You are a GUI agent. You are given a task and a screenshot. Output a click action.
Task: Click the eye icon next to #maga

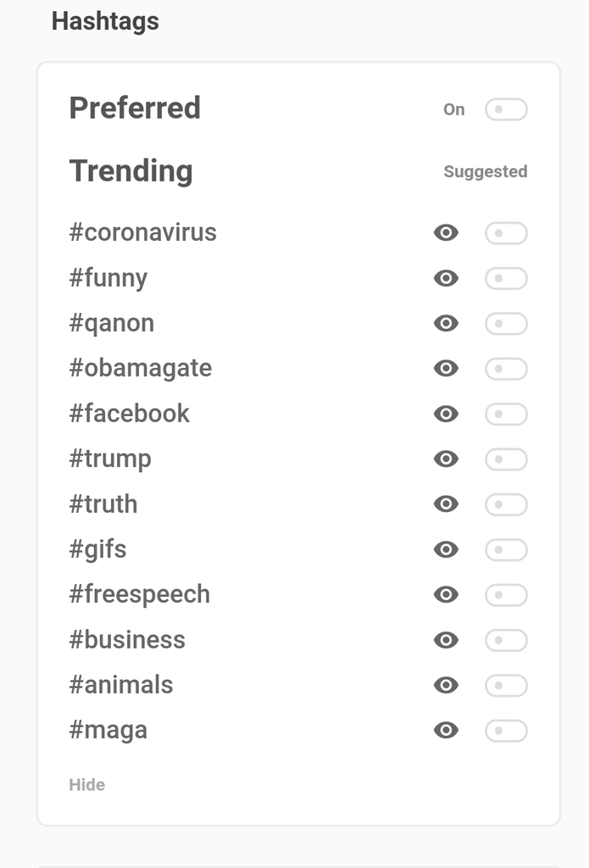[x=446, y=731]
